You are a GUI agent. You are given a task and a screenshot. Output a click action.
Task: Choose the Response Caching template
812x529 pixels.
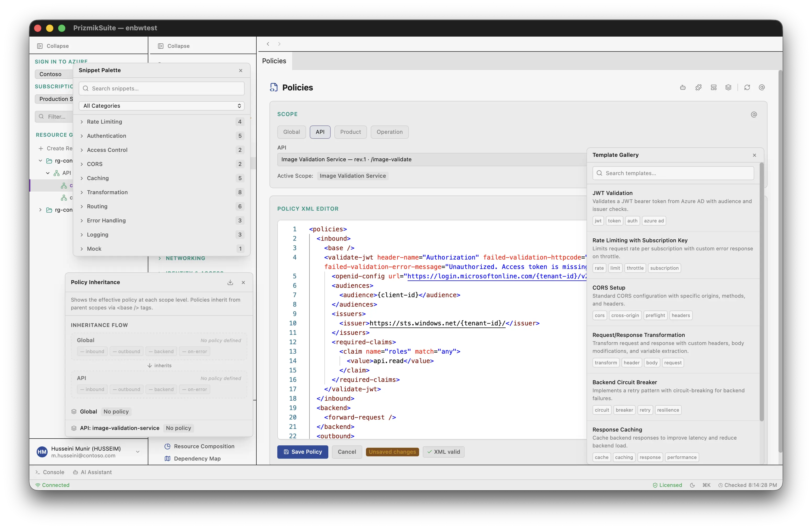click(x=673, y=443)
